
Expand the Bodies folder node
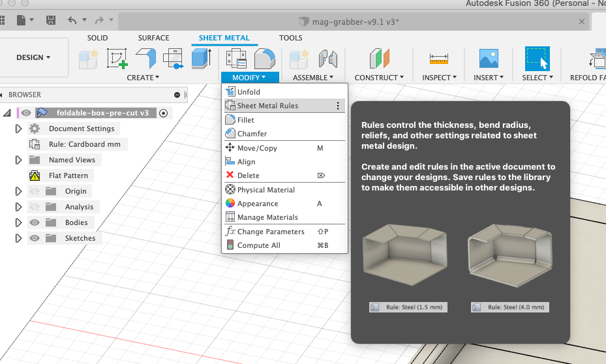click(x=18, y=222)
